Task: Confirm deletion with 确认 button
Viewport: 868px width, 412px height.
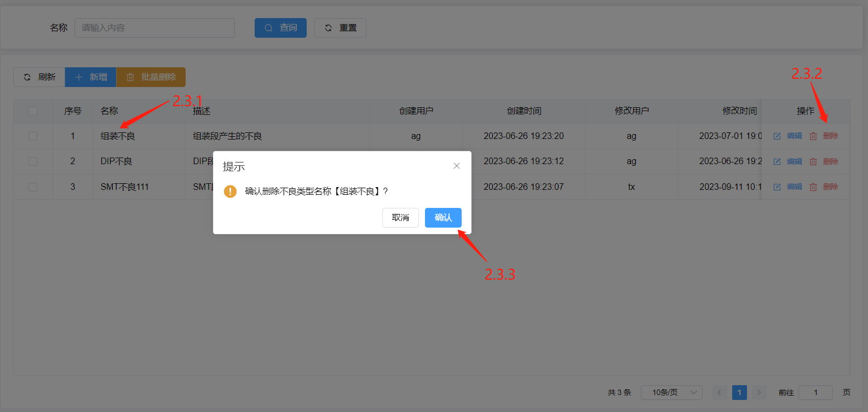Action: click(443, 218)
